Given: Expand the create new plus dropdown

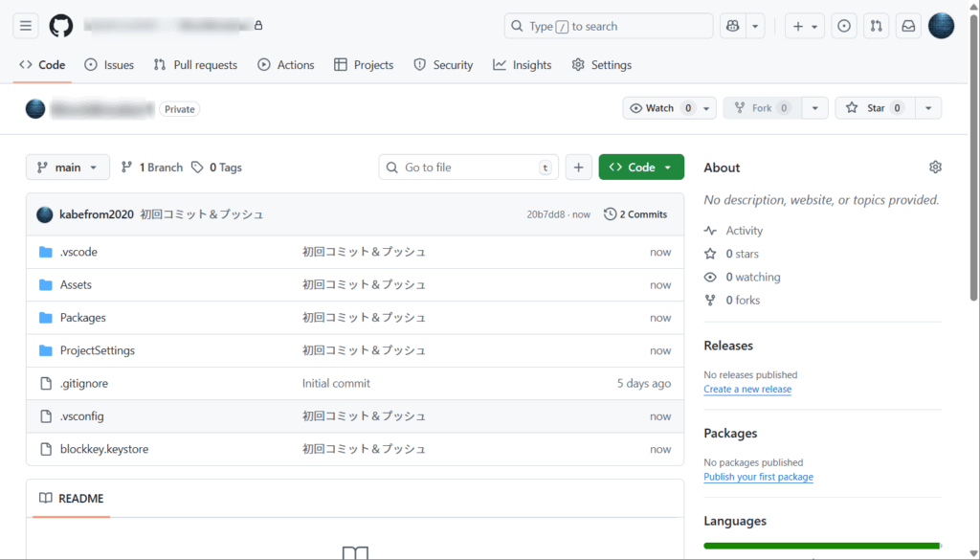Looking at the screenshot, I should [805, 26].
